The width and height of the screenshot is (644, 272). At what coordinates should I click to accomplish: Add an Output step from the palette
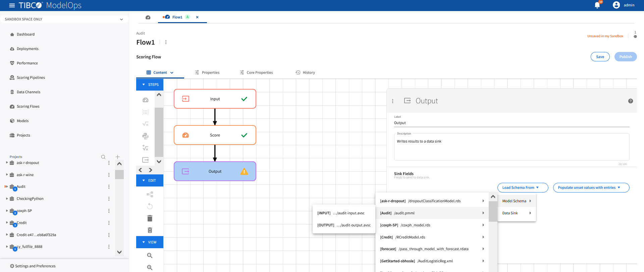(146, 160)
